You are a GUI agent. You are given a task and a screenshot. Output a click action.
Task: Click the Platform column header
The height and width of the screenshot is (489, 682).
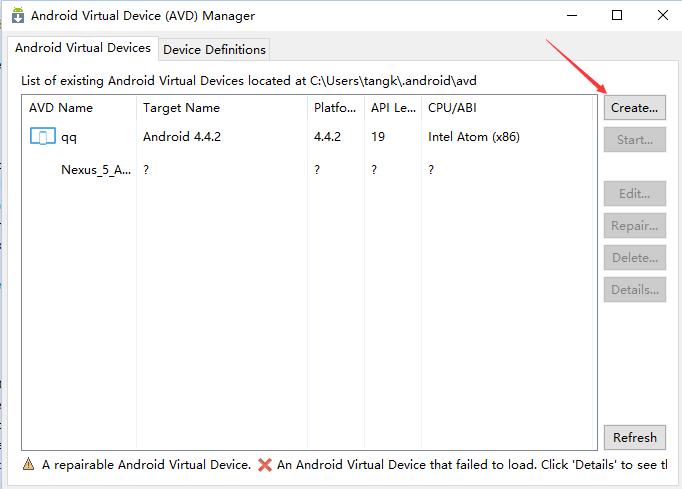tap(336, 107)
